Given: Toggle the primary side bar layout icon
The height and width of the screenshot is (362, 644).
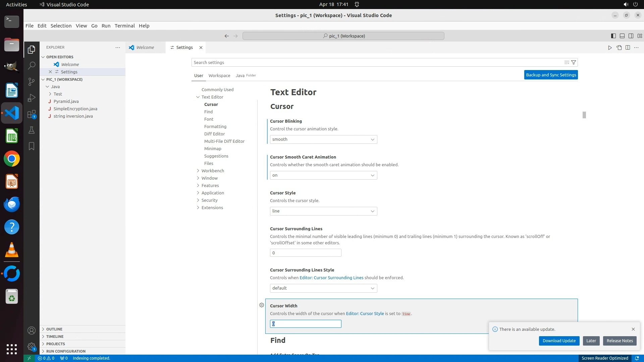Looking at the screenshot, I should (x=613, y=36).
